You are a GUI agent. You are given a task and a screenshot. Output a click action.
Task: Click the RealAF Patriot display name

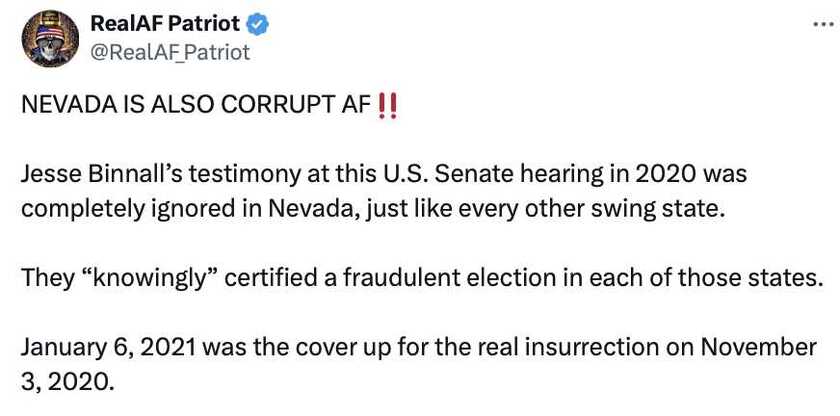[165, 23]
